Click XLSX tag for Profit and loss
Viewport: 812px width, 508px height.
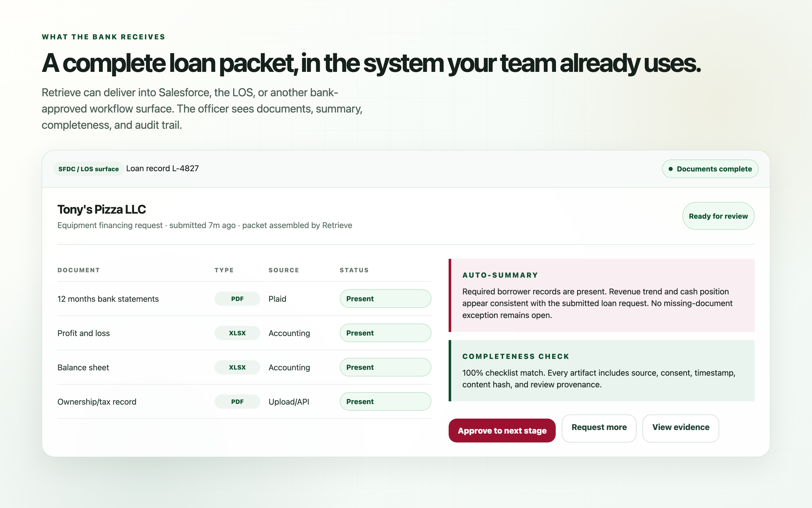[237, 333]
